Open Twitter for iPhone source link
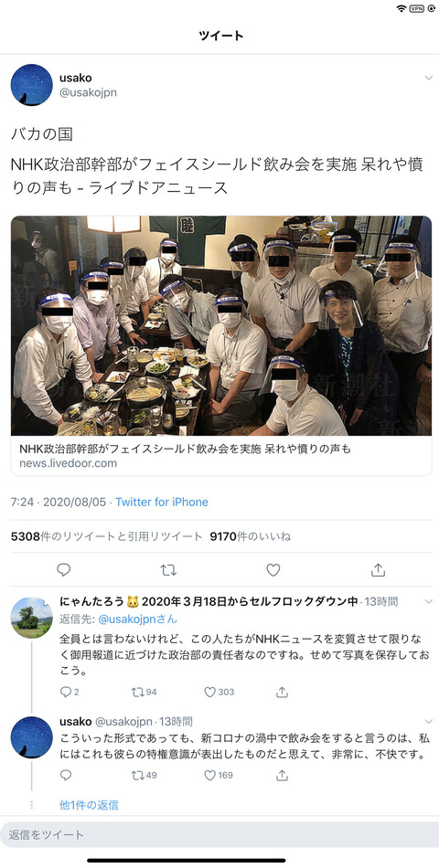Viewport: 439px width, 868px height. click(x=162, y=503)
